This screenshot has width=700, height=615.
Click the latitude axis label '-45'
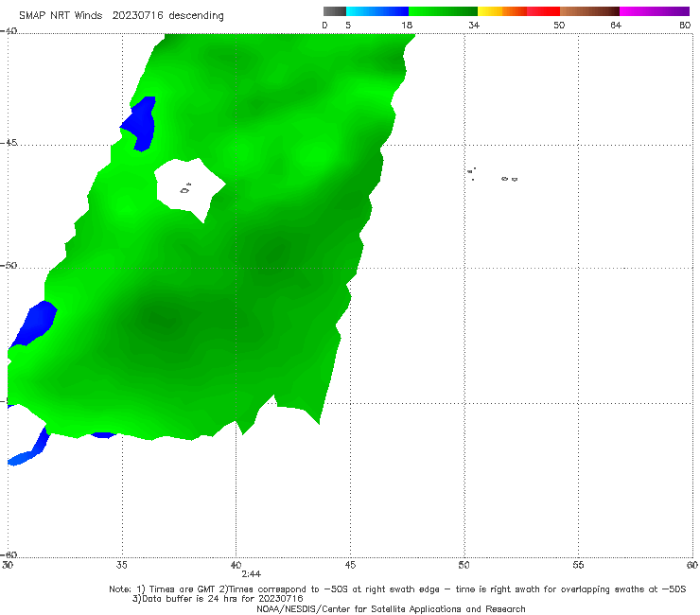click(x=9, y=143)
